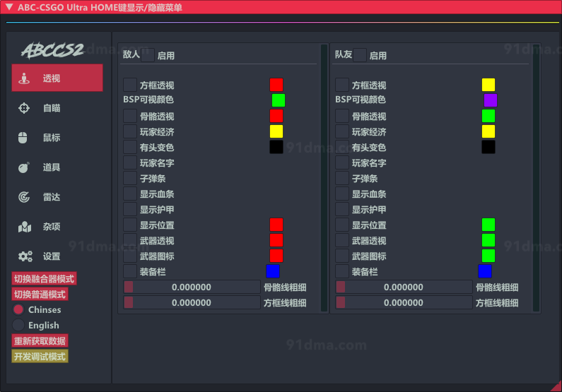Image resolution: width=562 pixels, height=392 pixels.
Task: Click the 骨骼线粗细 slider in the 队友 panel
Action: 404,287
